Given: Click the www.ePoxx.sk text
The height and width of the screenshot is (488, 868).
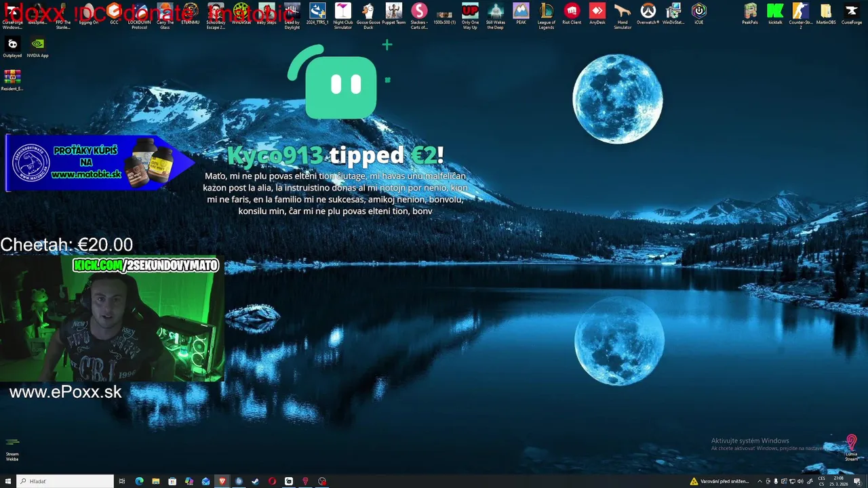Looking at the screenshot, I should 66,392.
